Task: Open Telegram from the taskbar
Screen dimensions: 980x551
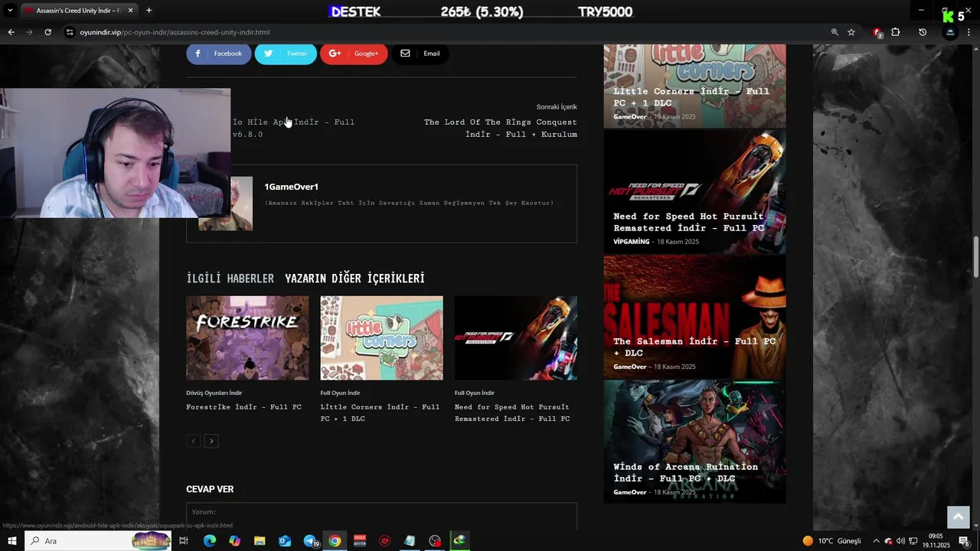Action: tap(310, 541)
